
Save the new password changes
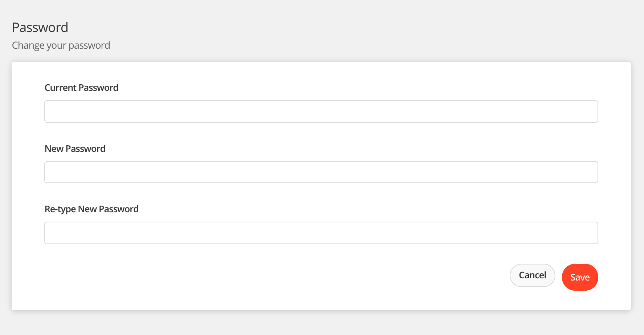point(580,277)
